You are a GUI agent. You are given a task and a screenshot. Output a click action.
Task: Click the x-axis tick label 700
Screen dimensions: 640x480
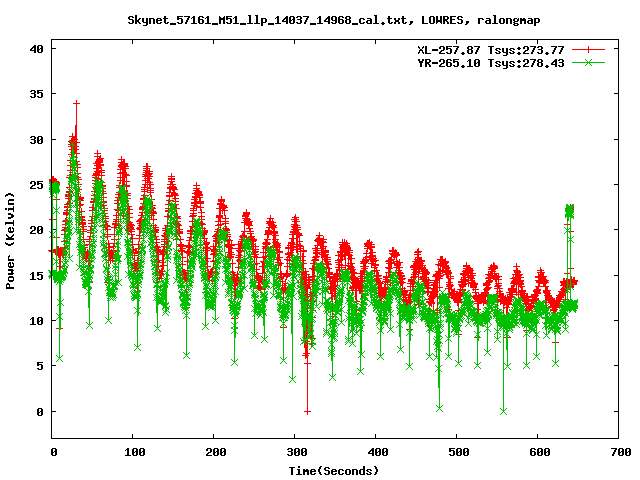tap(621, 452)
